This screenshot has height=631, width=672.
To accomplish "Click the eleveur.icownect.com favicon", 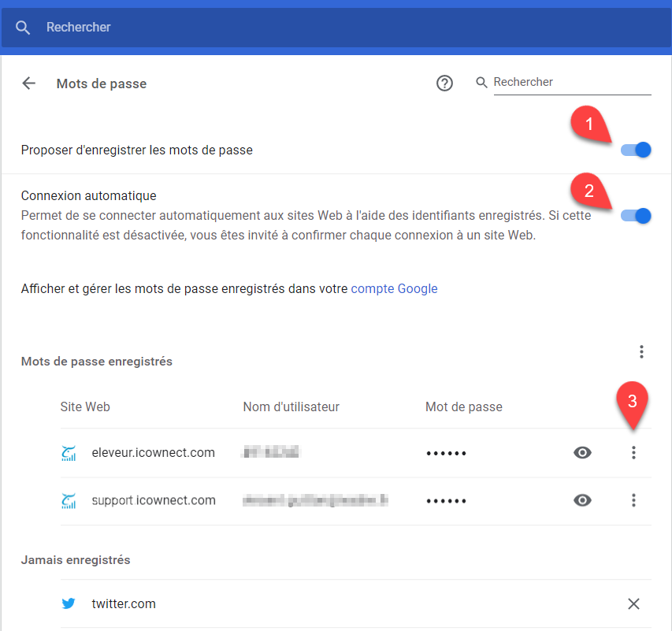I will click(x=69, y=453).
